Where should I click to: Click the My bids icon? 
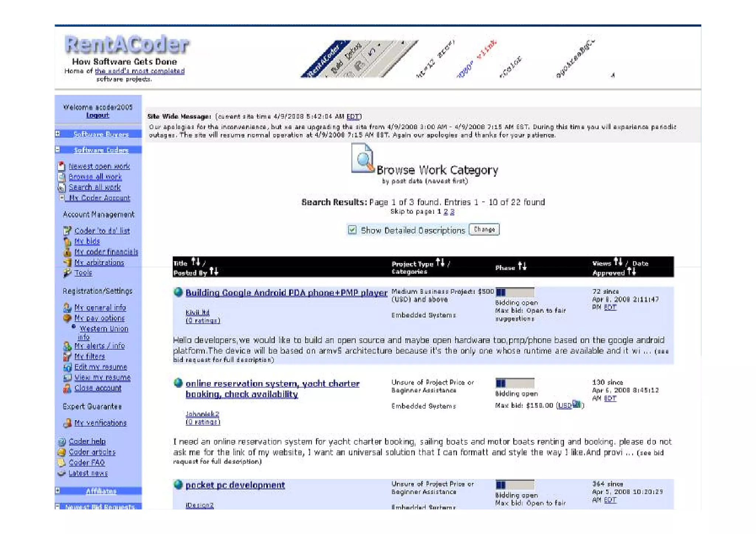(67, 241)
